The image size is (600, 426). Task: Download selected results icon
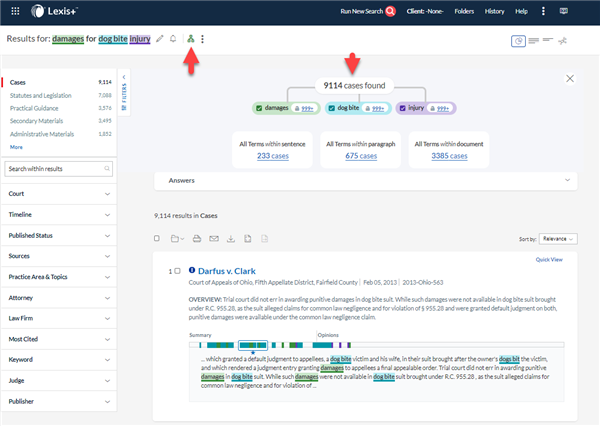pyautogui.click(x=231, y=238)
